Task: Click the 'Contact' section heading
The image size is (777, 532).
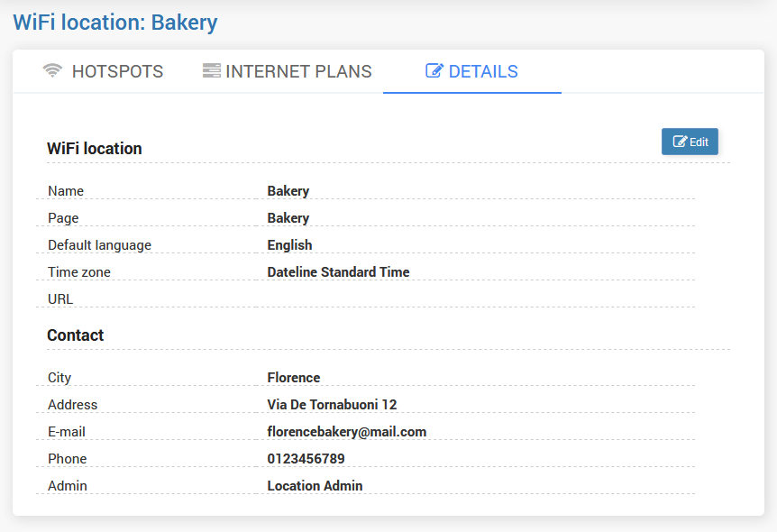Action: coord(76,335)
